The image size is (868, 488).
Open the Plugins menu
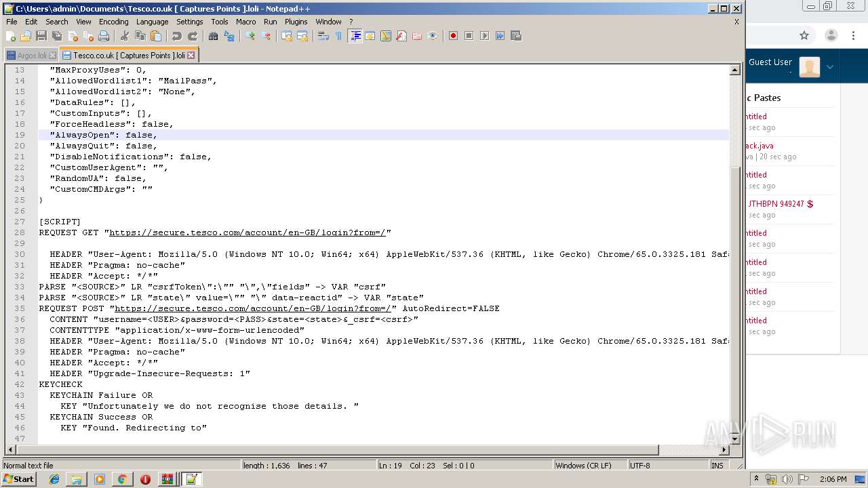click(296, 22)
